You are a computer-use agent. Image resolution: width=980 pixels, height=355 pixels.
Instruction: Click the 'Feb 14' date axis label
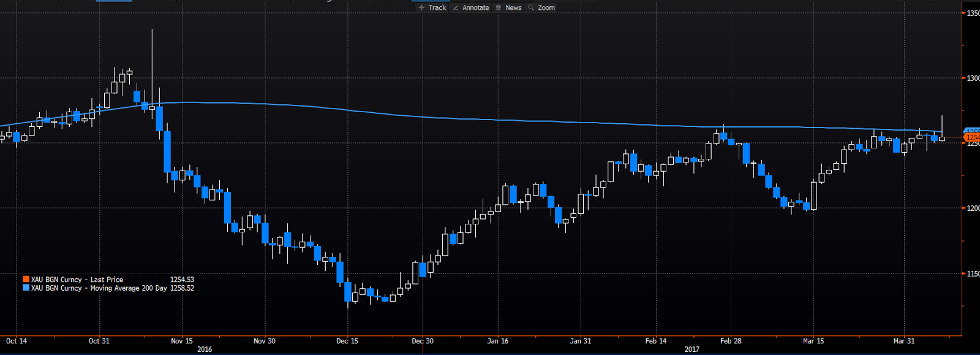[x=656, y=341]
